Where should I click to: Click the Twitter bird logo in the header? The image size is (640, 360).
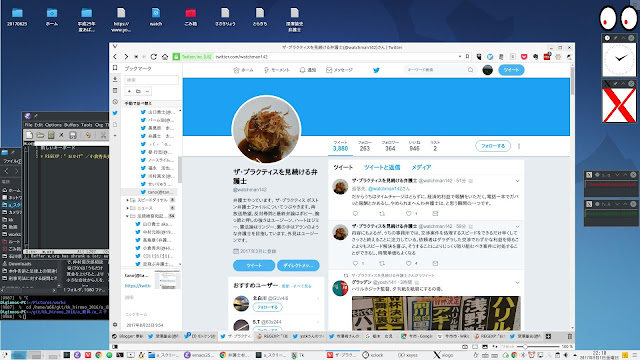tap(376, 70)
